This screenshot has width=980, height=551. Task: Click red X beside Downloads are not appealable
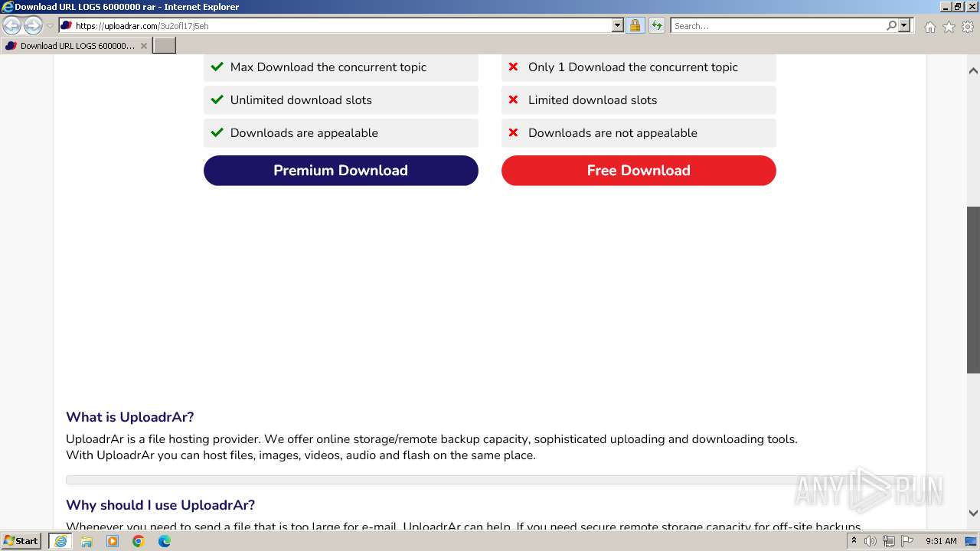click(x=513, y=132)
